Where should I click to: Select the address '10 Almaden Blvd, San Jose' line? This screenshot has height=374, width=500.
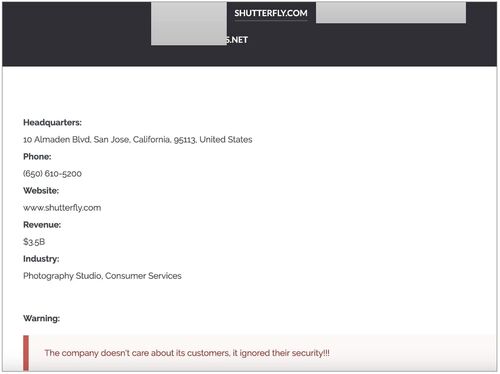click(138, 140)
